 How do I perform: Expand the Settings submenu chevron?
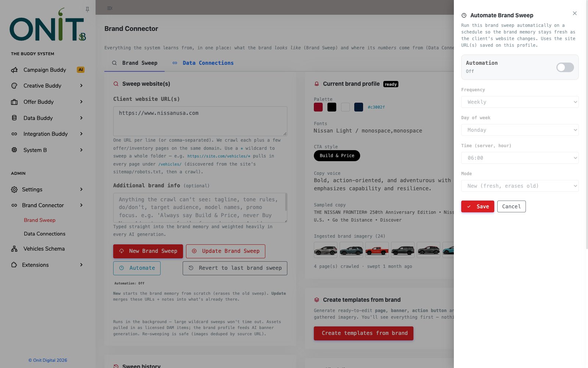click(82, 190)
